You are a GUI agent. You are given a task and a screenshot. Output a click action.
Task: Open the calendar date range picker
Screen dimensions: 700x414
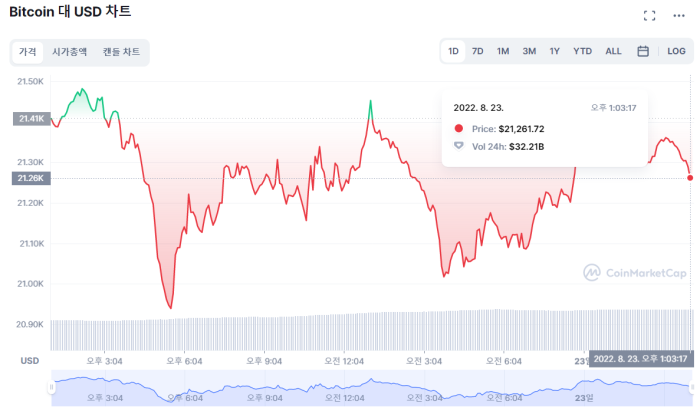643,51
